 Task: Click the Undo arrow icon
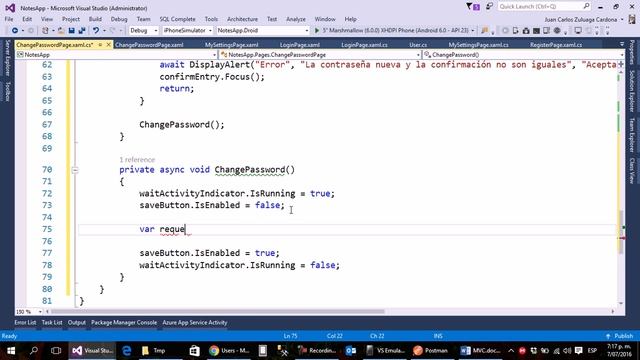[96, 31]
